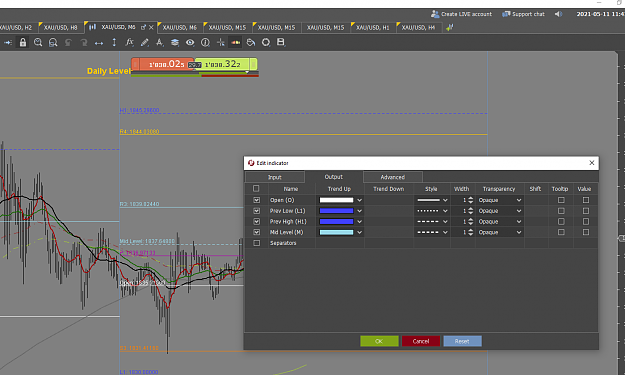The width and height of the screenshot is (625, 375).
Task: Click the blue Prev High (H1) color swatch
Action: [x=336, y=222]
